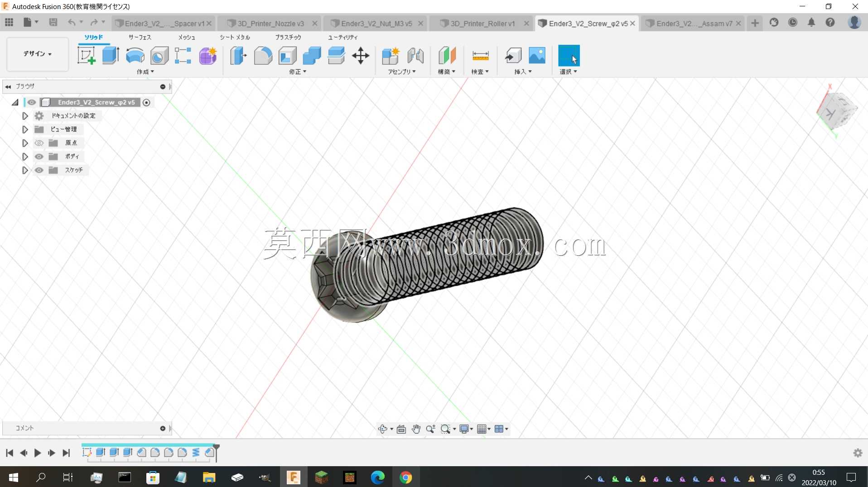Undo the last action

click(72, 22)
